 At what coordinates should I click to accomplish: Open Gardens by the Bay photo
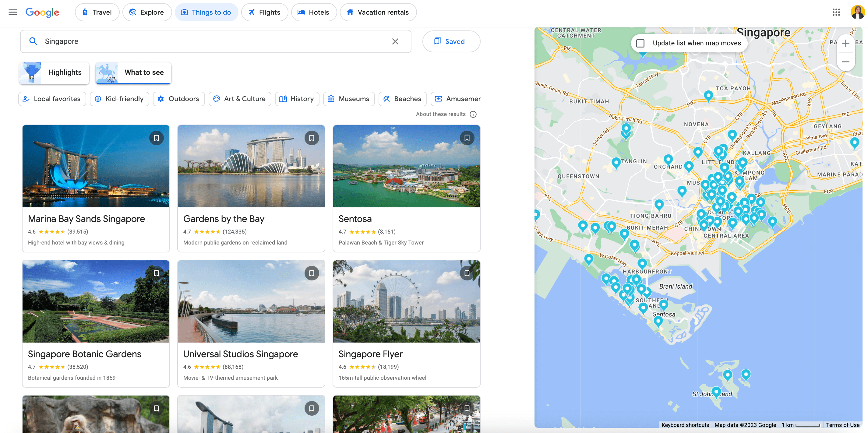click(251, 166)
